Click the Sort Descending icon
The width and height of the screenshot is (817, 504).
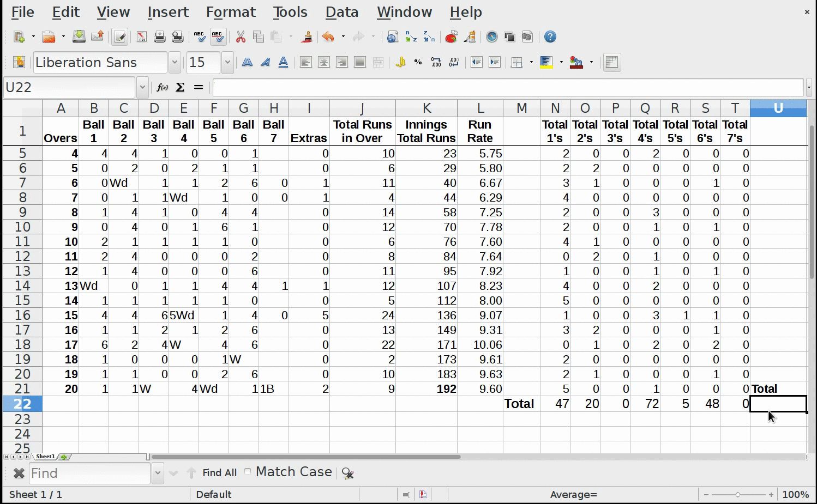pos(429,37)
